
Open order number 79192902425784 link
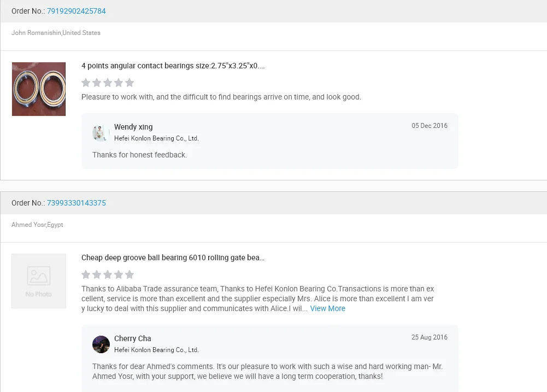point(76,11)
